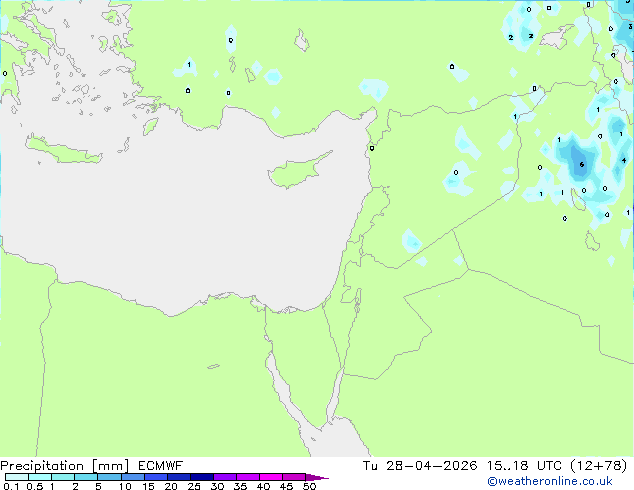Image resolution: width=634 pixels, height=490 pixels.
Task: Click the '0.1' legend tick label
Action: tap(11, 486)
